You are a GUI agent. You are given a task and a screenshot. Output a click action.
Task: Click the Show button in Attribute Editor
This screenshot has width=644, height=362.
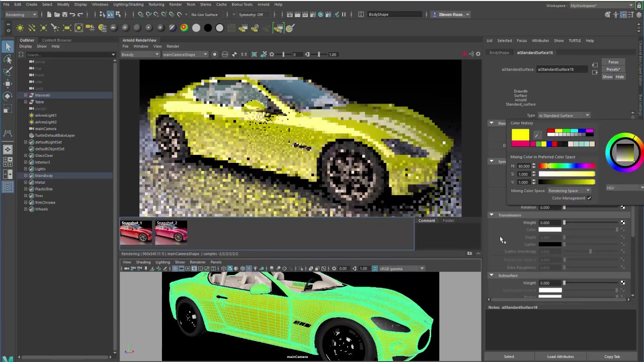(x=608, y=77)
